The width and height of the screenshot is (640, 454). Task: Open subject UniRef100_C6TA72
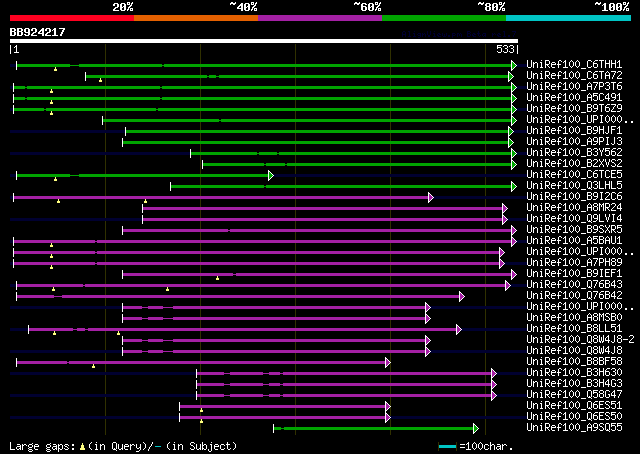(574, 76)
